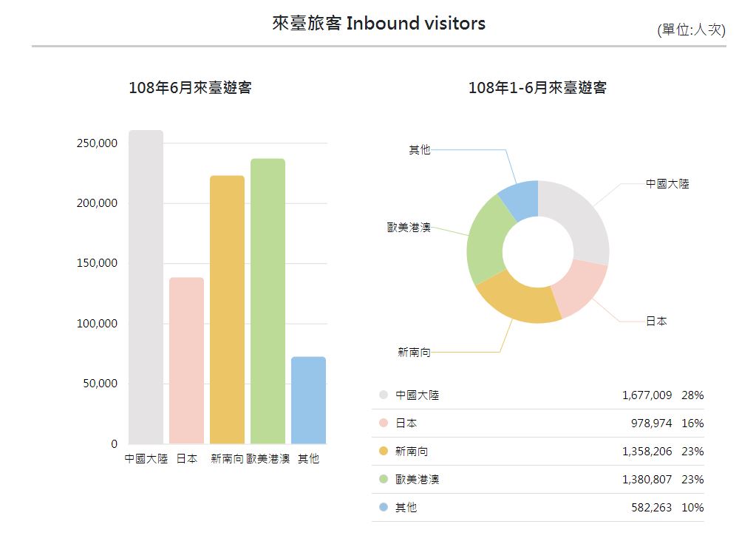Select the 200,000 y-axis label

(x=97, y=203)
